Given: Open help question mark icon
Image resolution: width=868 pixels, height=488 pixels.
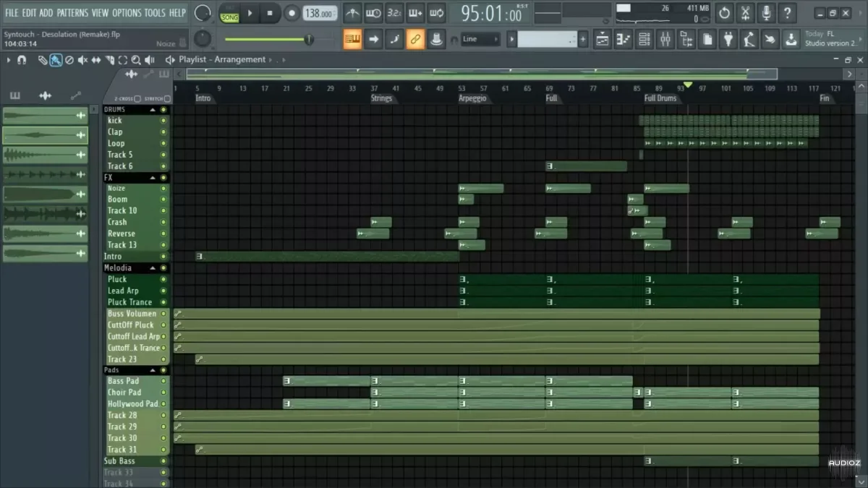Looking at the screenshot, I should pos(787,13).
